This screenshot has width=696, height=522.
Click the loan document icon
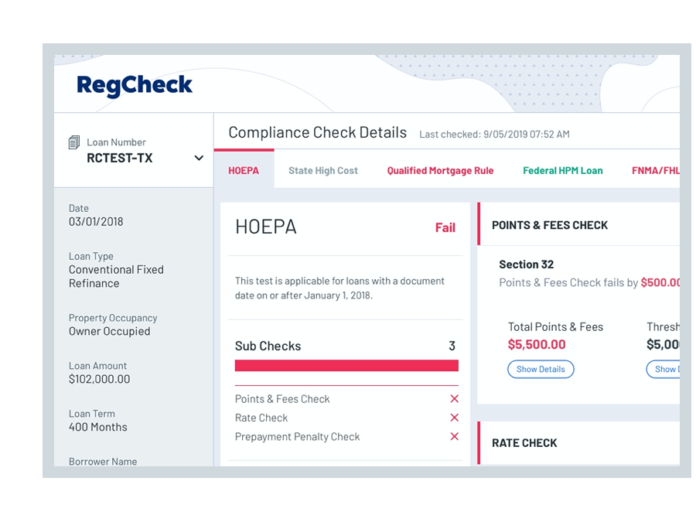point(74,142)
